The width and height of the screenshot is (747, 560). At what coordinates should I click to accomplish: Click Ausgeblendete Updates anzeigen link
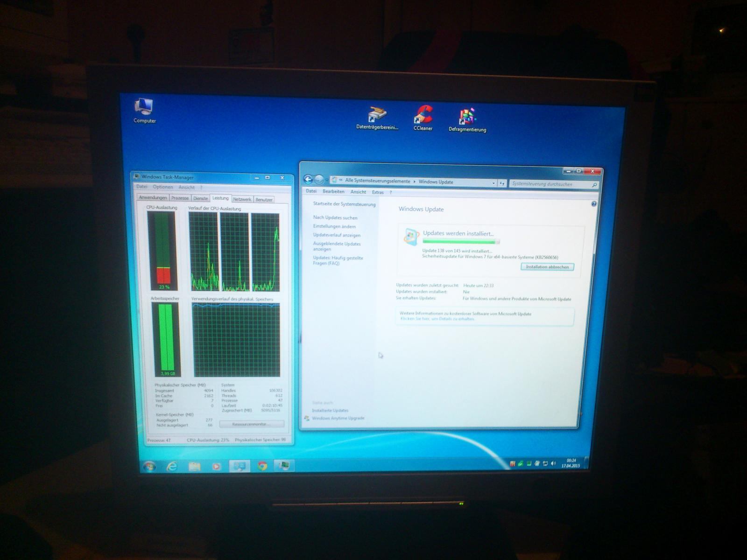coord(337,246)
